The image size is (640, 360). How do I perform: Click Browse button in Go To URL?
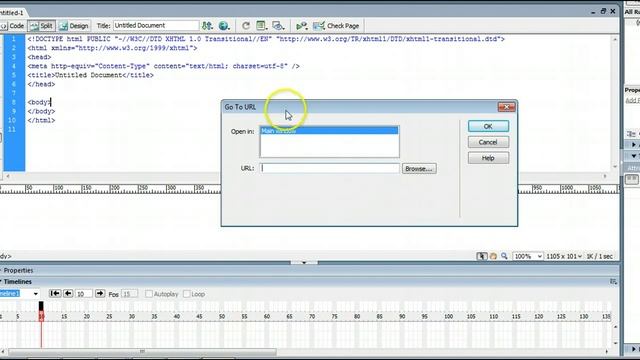coord(419,169)
